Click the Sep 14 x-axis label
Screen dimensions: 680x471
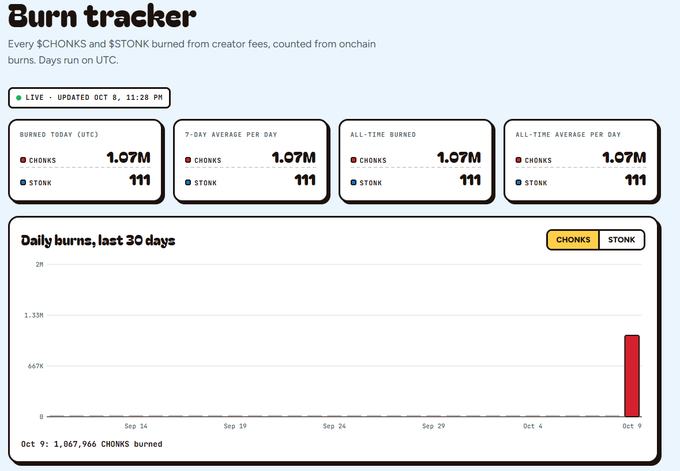pos(136,426)
